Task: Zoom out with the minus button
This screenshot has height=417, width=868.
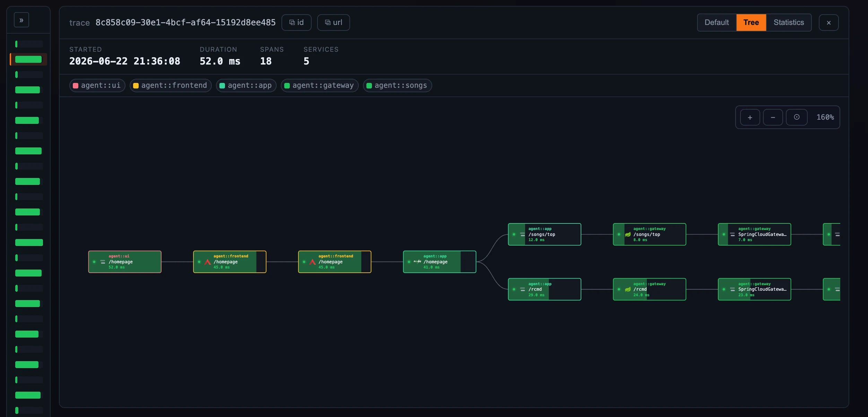Action: click(773, 118)
